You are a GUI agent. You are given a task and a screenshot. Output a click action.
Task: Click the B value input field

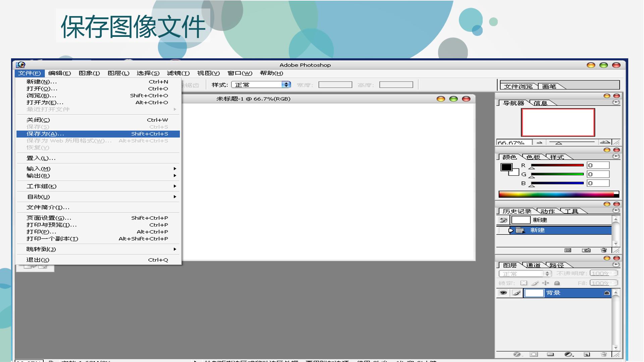[598, 183]
